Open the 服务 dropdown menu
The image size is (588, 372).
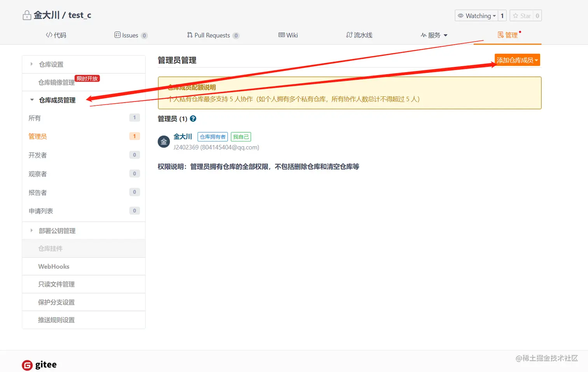point(434,35)
